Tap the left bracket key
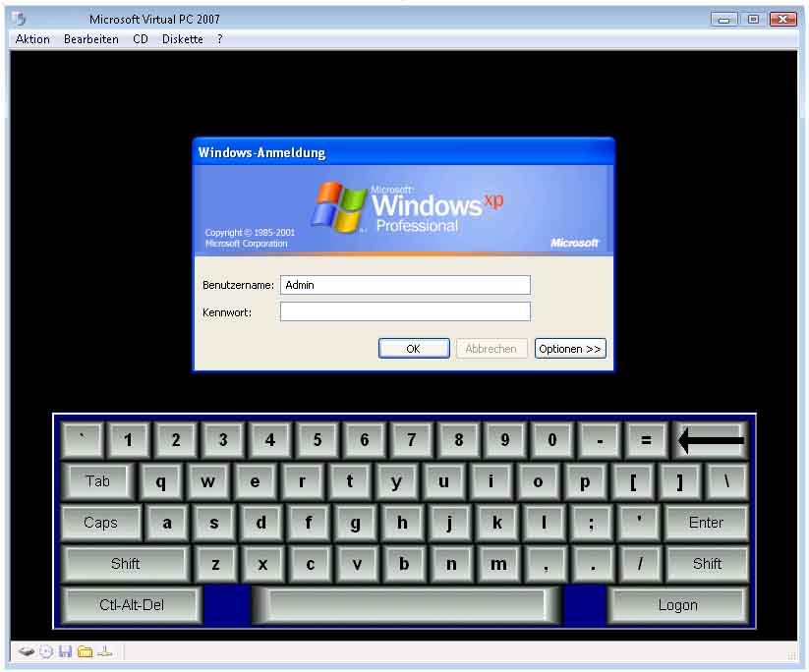This screenshot has height=672, width=809. point(632,481)
